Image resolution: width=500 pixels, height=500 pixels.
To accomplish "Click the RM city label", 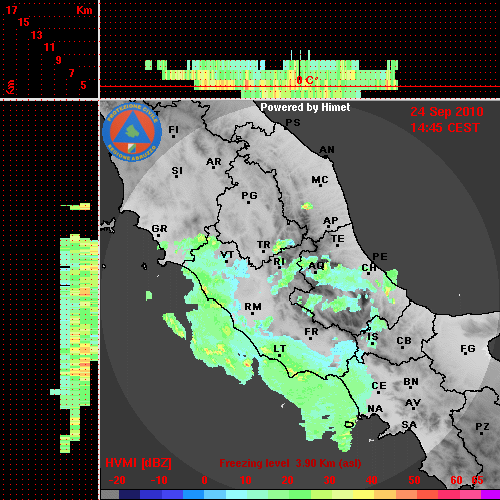I will [x=253, y=307].
